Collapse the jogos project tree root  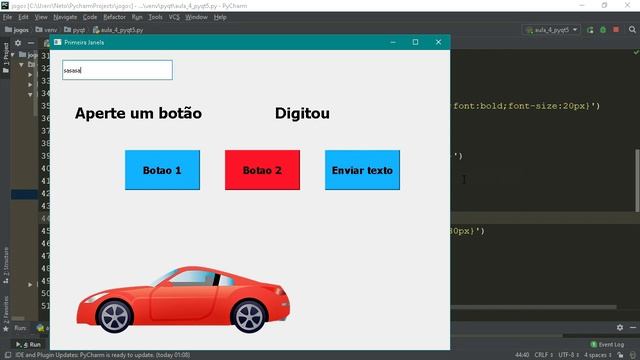pyautogui.click(x=13, y=54)
